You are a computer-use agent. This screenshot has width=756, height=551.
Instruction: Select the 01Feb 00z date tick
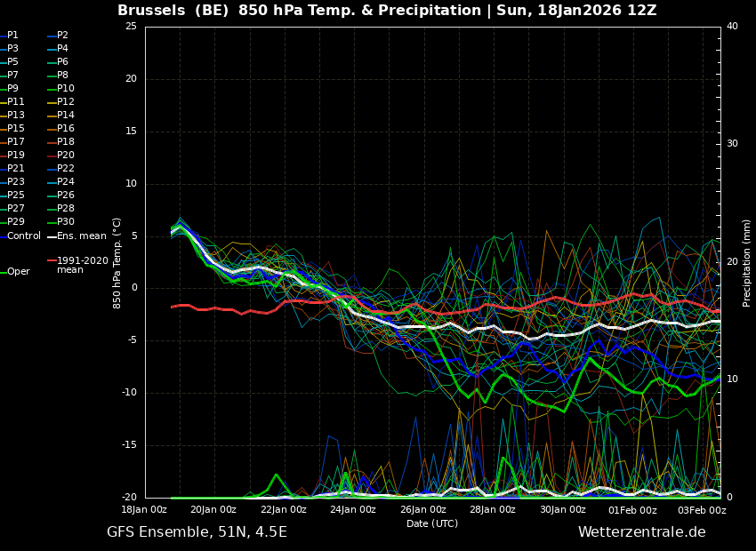click(632, 510)
